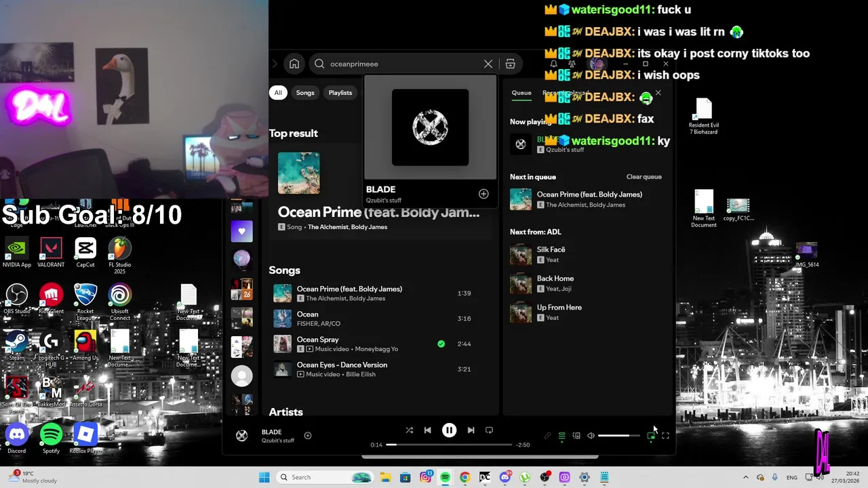This screenshot has width=868, height=488.
Task: Open Resident Evil 7 Biohazard shortcut
Action: click(x=704, y=117)
